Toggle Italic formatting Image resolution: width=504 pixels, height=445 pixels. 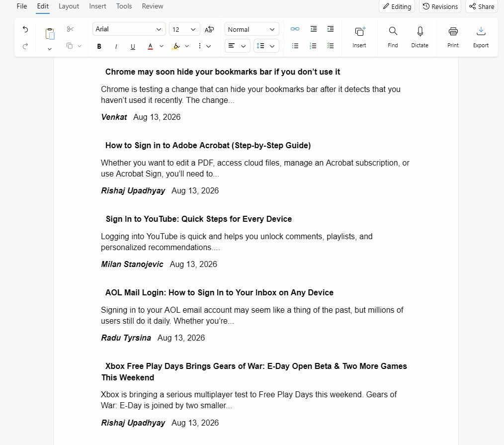pyautogui.click(x=116, y=47)
